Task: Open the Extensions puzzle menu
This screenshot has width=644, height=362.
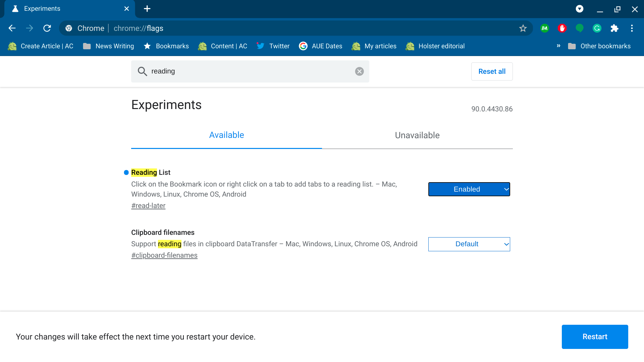Action: [x=614, y=28]
